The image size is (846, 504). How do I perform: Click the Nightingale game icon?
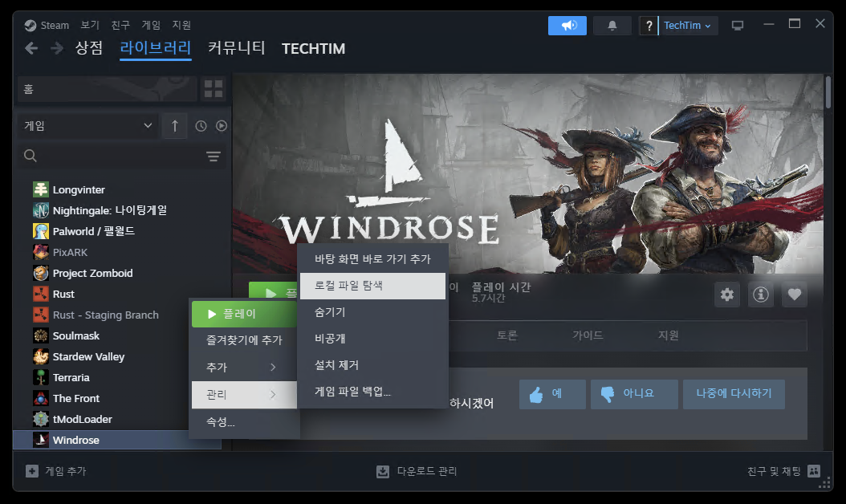tap(40, 210)
